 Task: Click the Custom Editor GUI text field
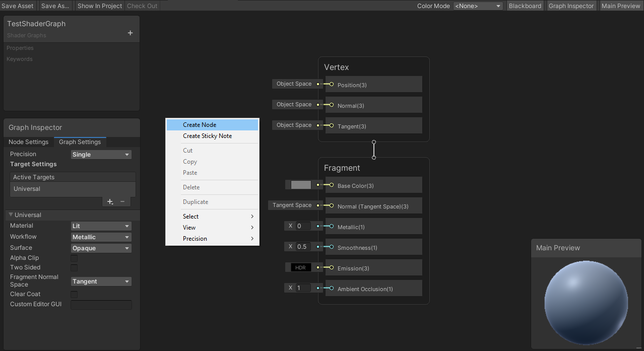(x=101, y=305)
